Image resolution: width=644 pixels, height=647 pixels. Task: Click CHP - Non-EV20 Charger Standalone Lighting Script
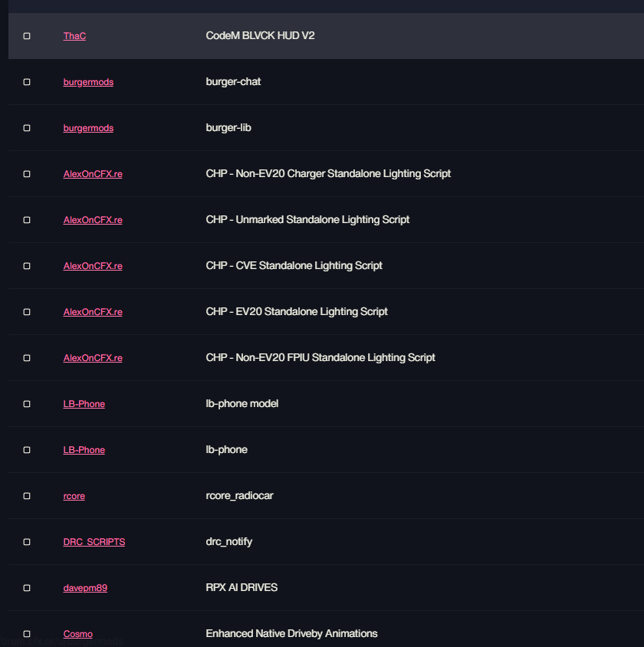pos(328,174)
